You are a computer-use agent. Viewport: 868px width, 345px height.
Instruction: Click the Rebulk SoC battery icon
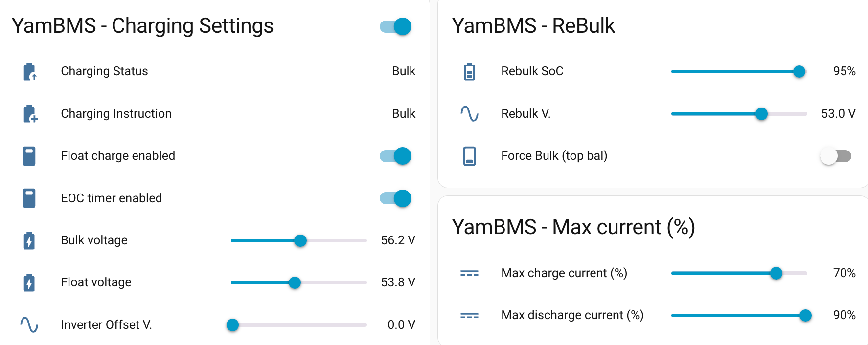coord(469,71)
